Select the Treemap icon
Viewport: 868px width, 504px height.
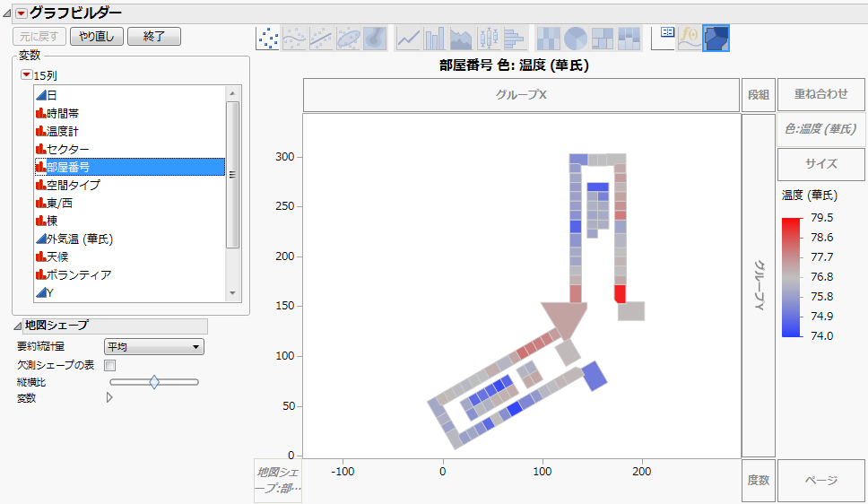tap(603, 39)
